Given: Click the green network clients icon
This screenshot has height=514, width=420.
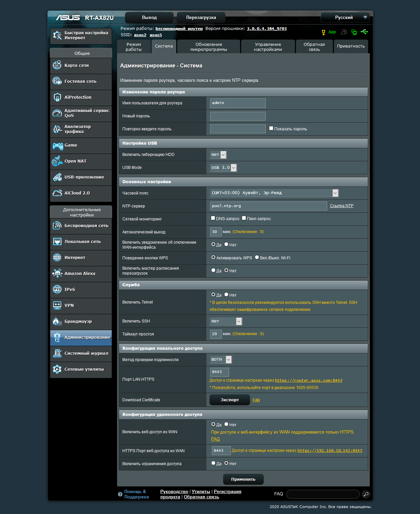Looking at the screenshot, I should [x=354, y=32].
